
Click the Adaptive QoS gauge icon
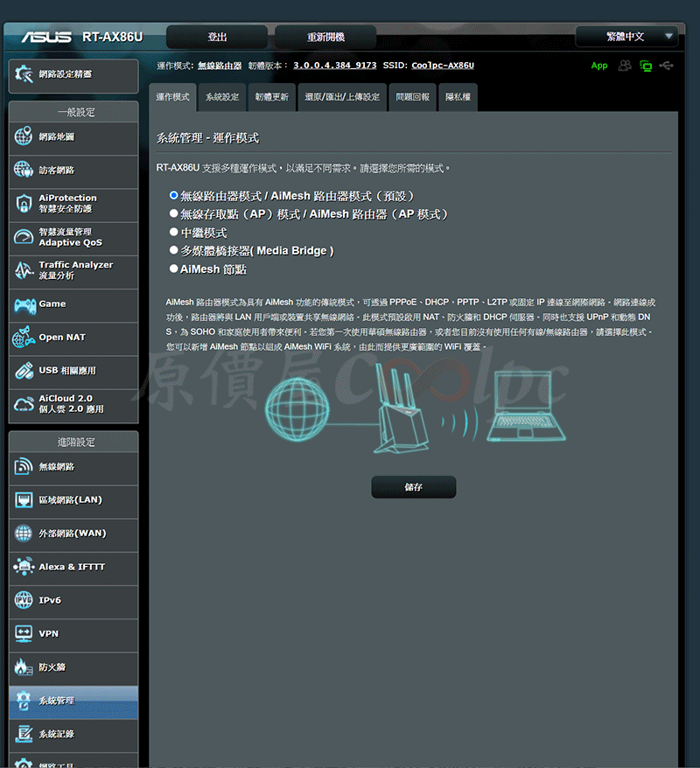[x=24, y=237]
